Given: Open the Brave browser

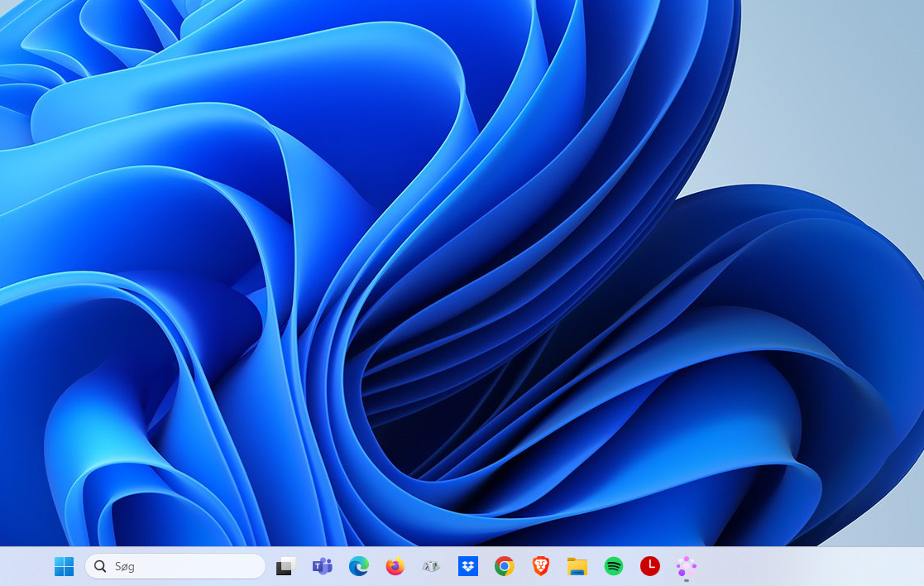Looking at the screenshot, I should (x=541, y=566).
